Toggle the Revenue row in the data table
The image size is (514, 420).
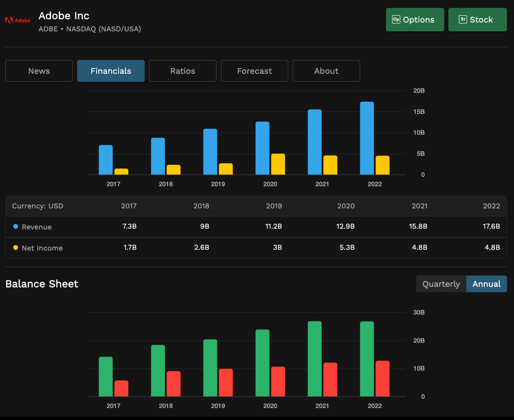tap(36, 227)
